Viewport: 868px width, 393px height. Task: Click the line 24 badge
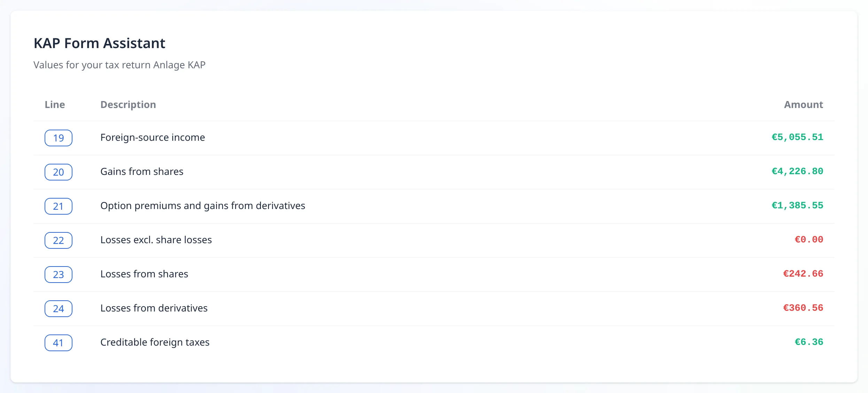click(59, 309)
